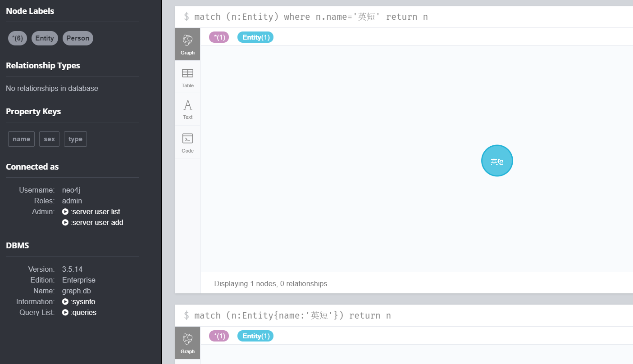Toggle the *(6) all-nodes label pill
Viewport: 633px width, 364px height.
coord(17,38)
